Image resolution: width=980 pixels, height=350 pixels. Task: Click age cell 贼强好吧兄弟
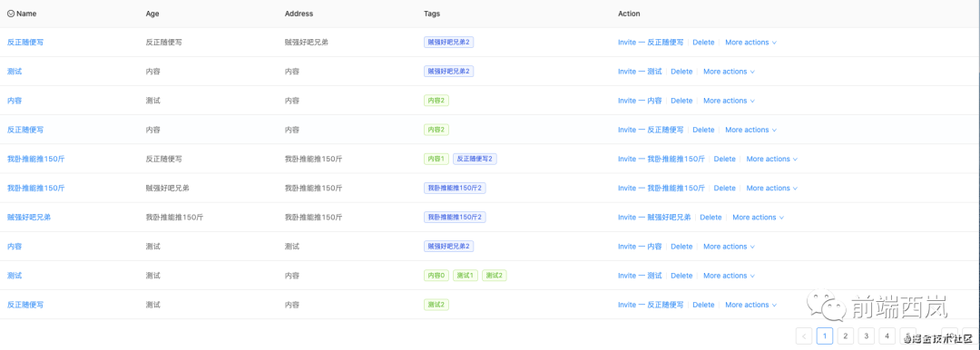coord(168,188)
